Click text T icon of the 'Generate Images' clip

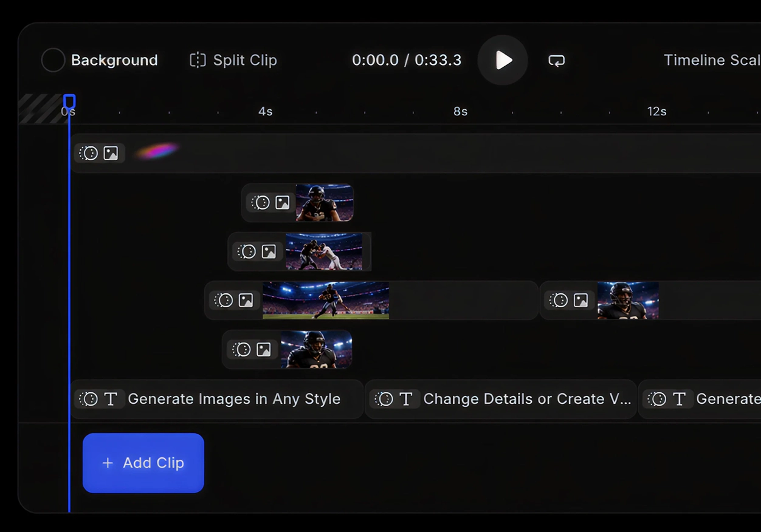coord(111,399)
